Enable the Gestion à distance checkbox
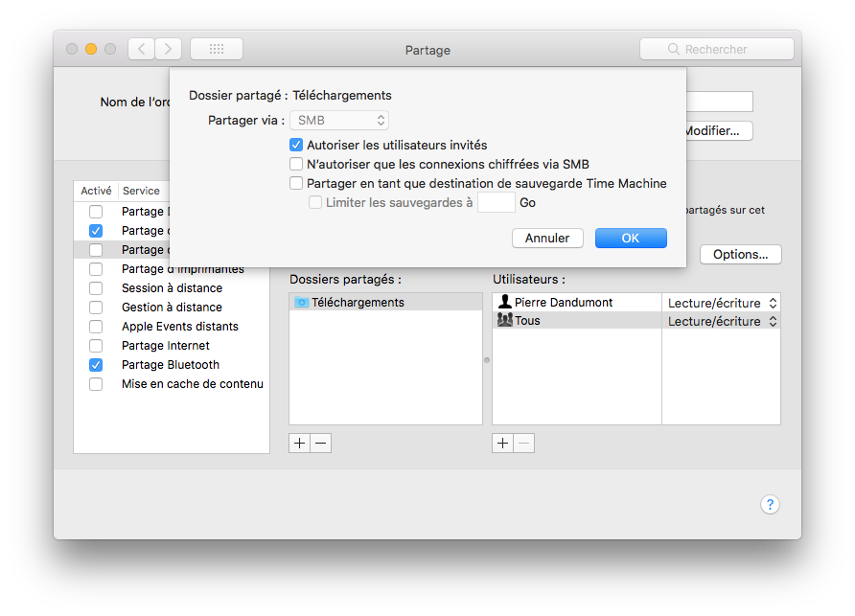The height and width of the screenshot is (616, 855). click(96, 307)
